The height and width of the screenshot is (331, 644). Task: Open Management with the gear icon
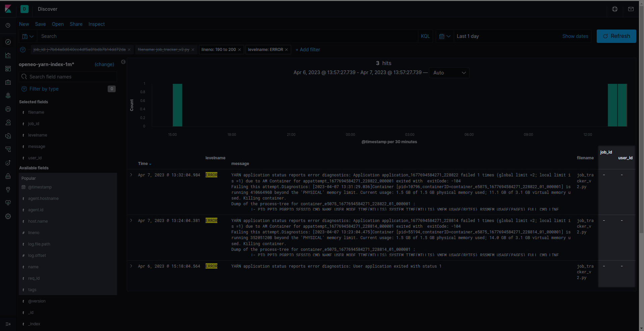(x=8, y=217)
